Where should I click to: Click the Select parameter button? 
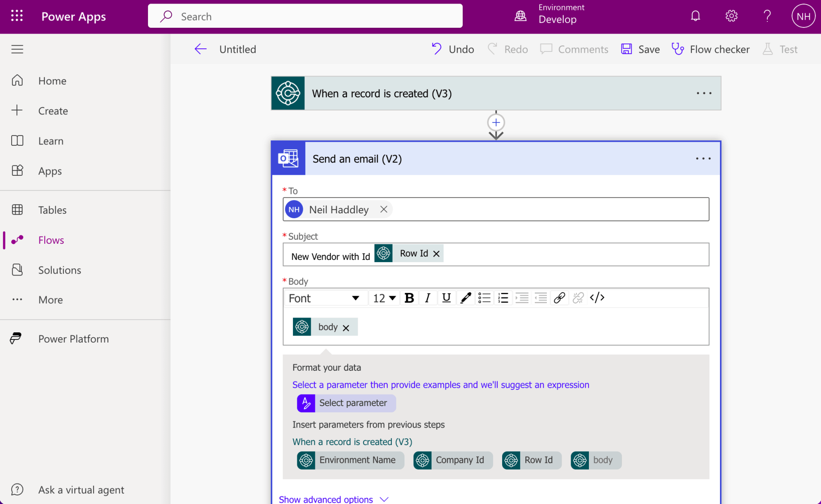coord(346,403)
